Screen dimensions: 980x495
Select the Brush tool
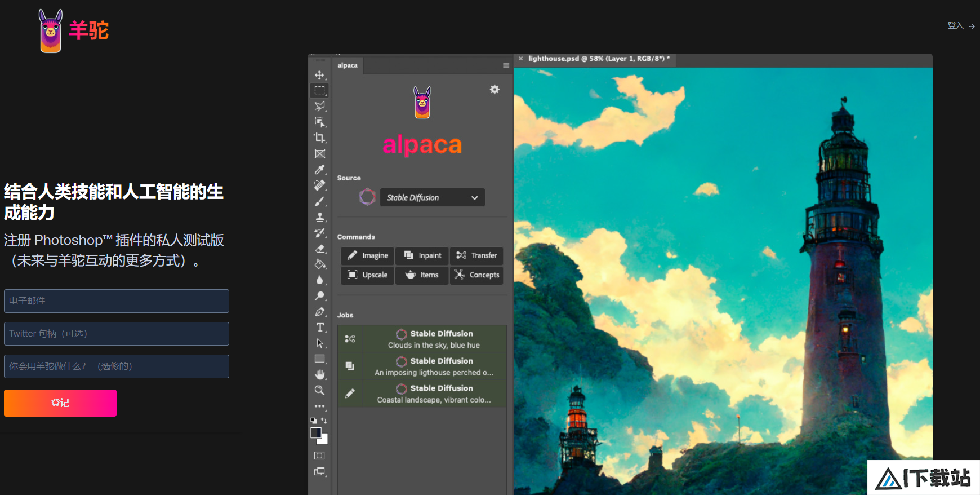tap(319, 201)
